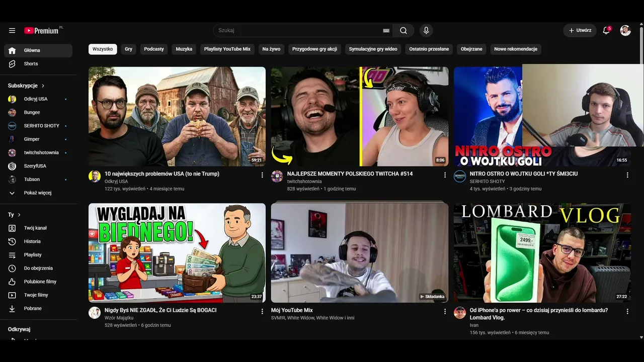Play the LOMBARD VLOG thumbnail

[542, 253]
